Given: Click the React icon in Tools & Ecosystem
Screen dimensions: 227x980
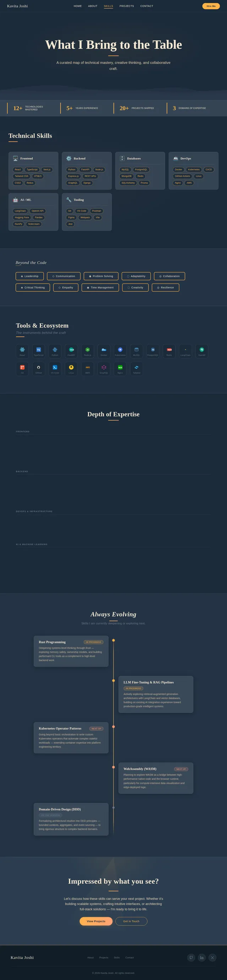Looking at the screenshot, I should [x=22, y=351].
